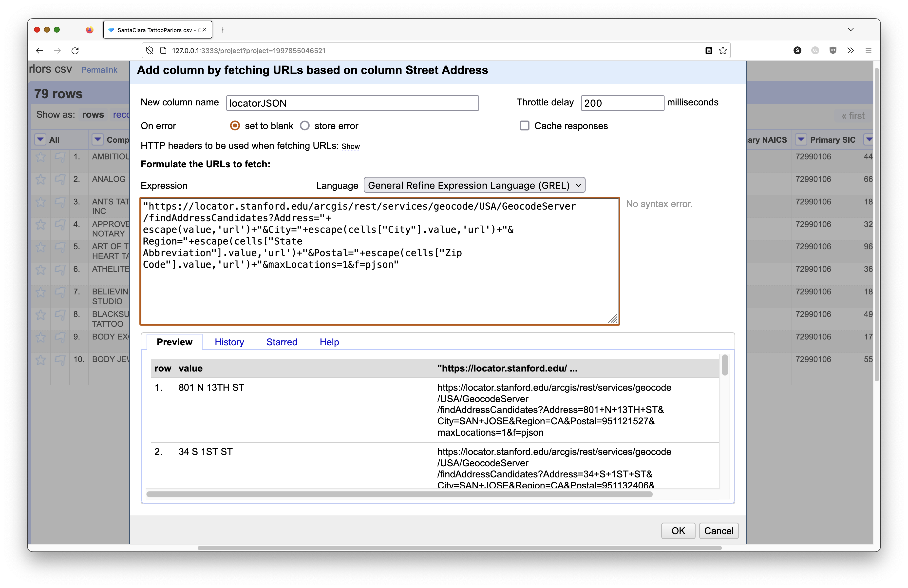Click the tracking protection shield icon
The height and width of the screenshot is (588, 908).
(150, 51)
